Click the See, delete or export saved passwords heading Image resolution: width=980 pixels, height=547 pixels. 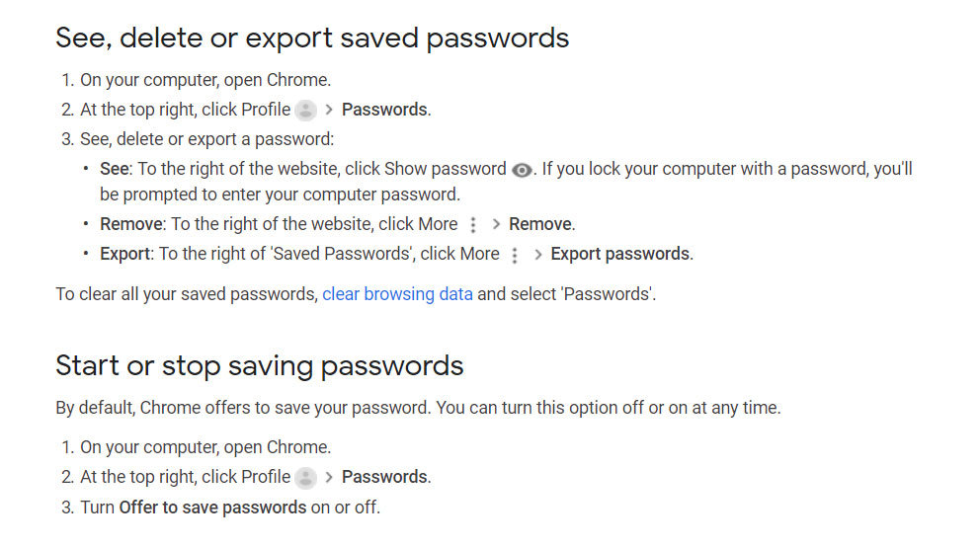point(312,39)
